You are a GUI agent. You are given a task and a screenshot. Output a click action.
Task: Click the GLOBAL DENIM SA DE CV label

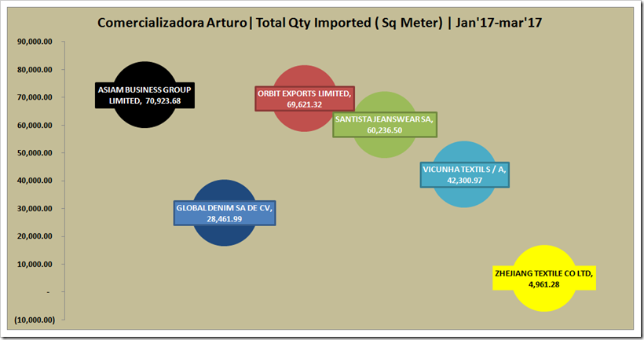point(225,213)
